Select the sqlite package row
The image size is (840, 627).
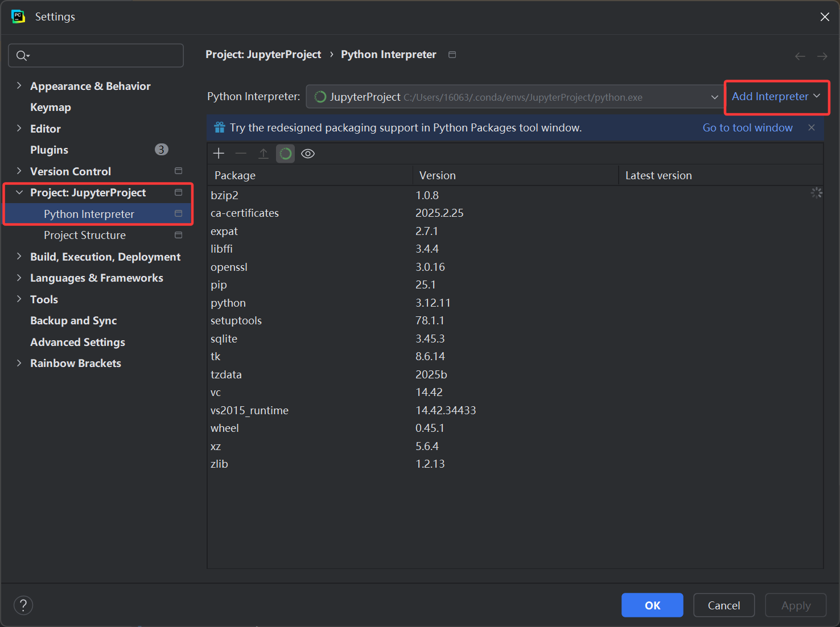click(x=515, y=339)
